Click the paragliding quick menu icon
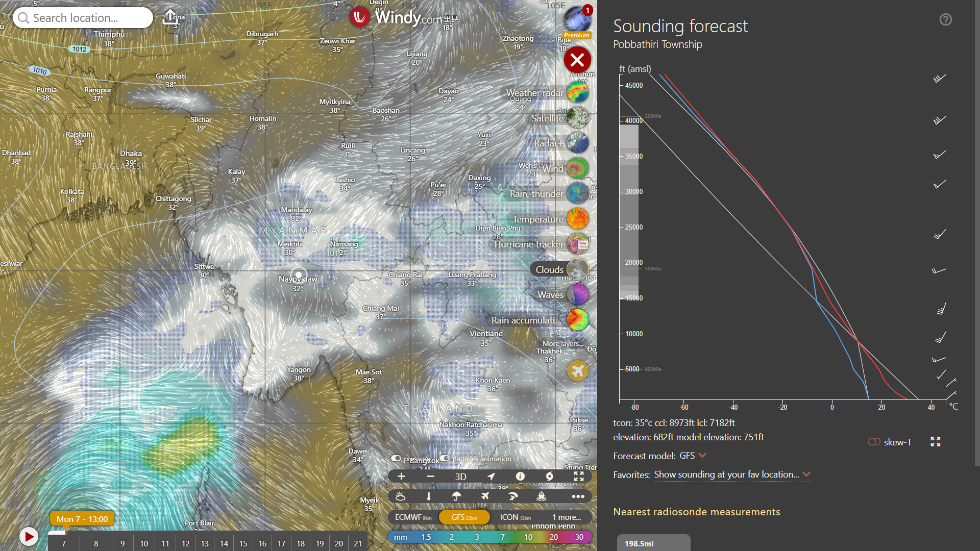Screen dimensions: 980x551 tap(513, 496)
